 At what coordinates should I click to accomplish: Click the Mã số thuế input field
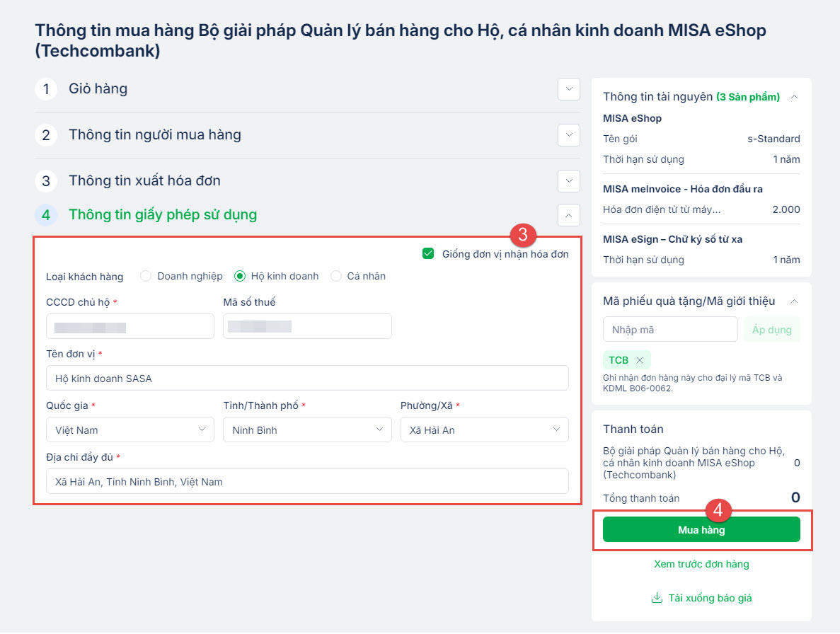pos(307,327)
